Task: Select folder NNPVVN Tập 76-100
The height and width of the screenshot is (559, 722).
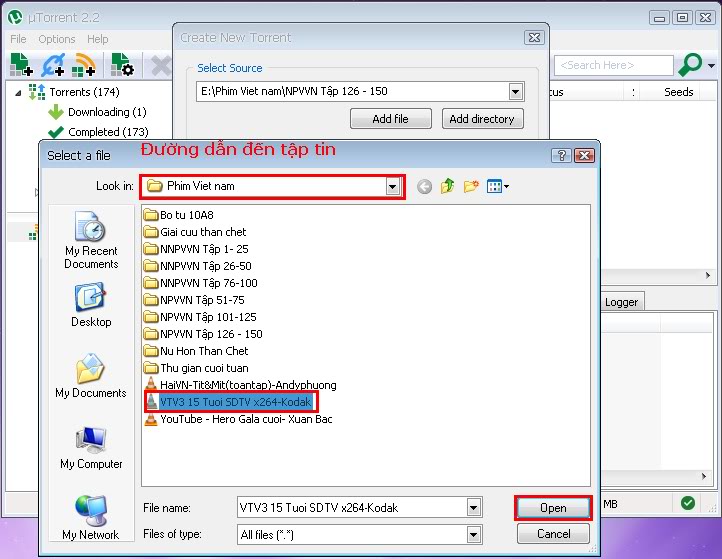Action: point(201,283)
